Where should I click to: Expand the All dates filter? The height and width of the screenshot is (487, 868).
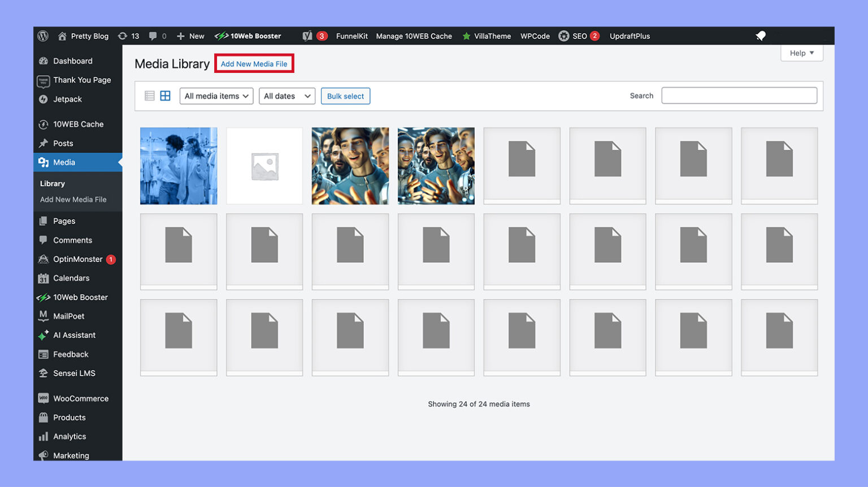(287, 96)
